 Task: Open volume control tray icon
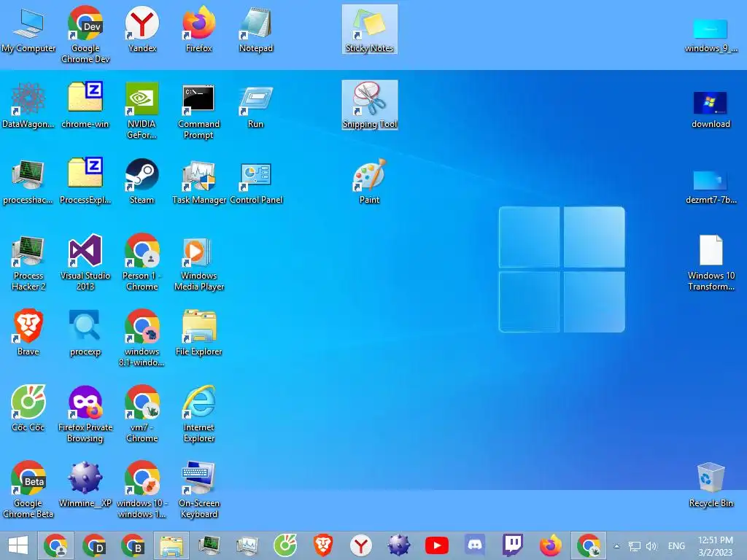click(651, 546)
